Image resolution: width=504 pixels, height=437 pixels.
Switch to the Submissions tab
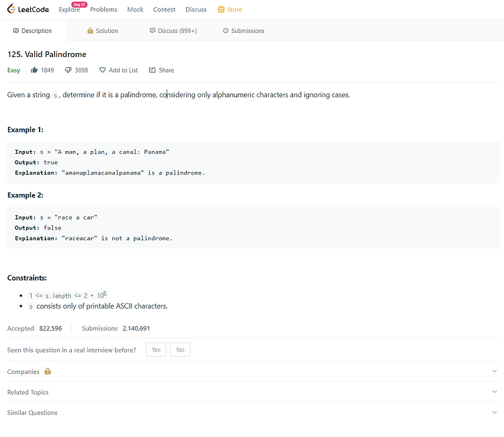coord(244,30)
